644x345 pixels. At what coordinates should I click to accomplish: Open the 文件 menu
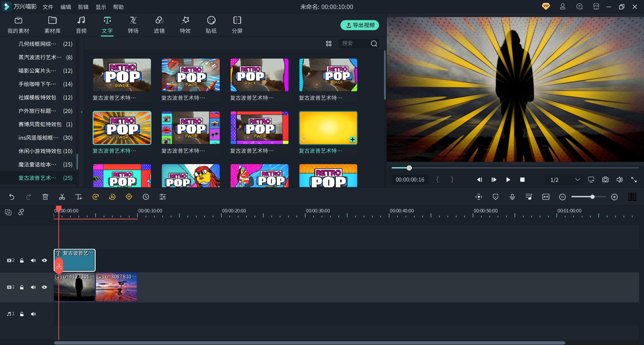tap(48, 7)
